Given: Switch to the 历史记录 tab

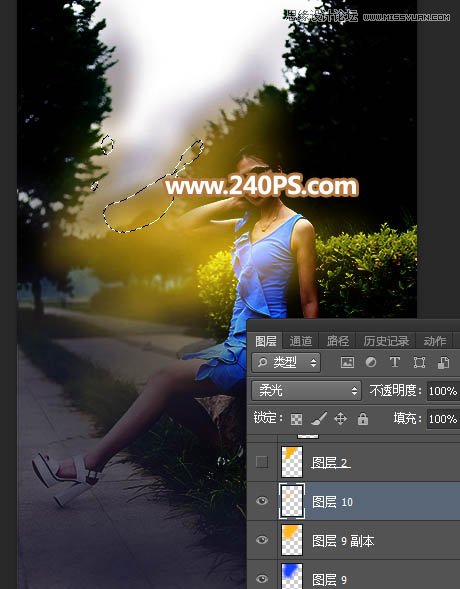Looking at the screenshot, I should click(386, 341).
